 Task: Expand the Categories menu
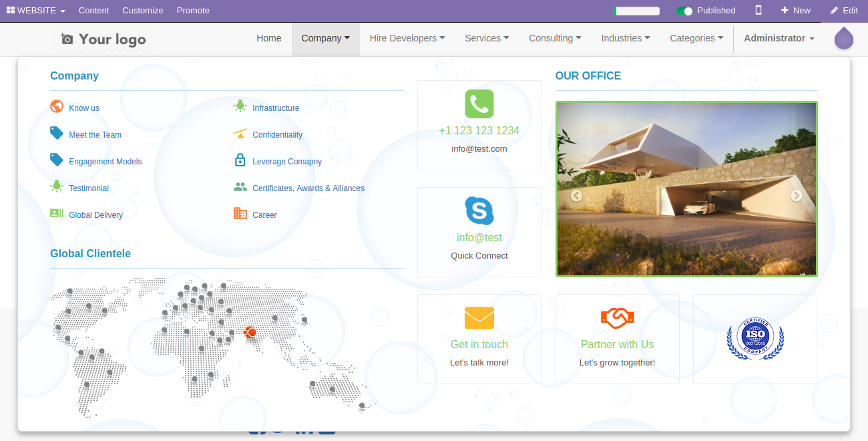click(x=696, y=38)
